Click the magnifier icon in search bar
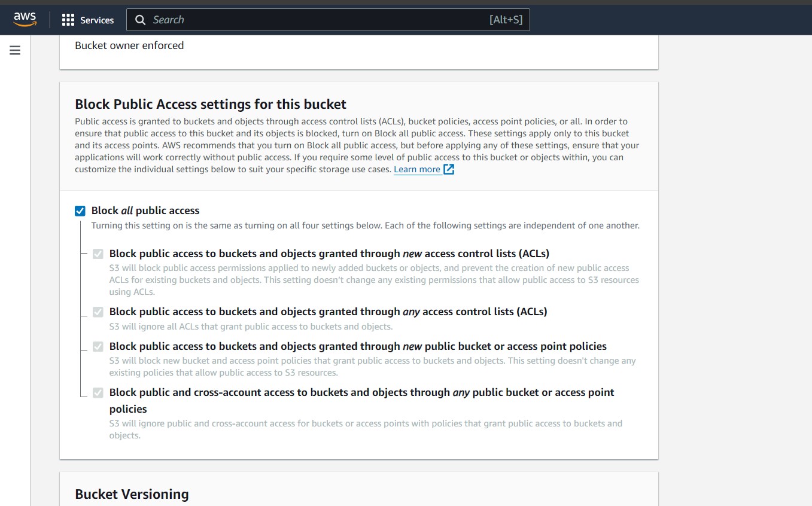 click(x=141, y=20)
